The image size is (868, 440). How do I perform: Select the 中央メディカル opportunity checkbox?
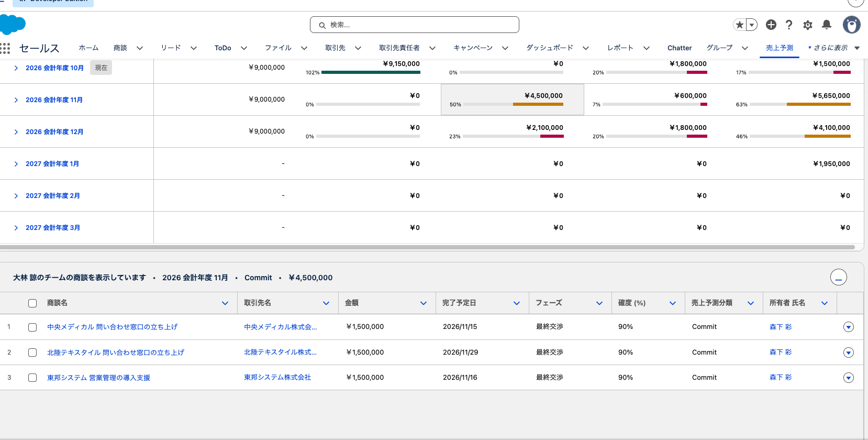[x=32, y=327]
